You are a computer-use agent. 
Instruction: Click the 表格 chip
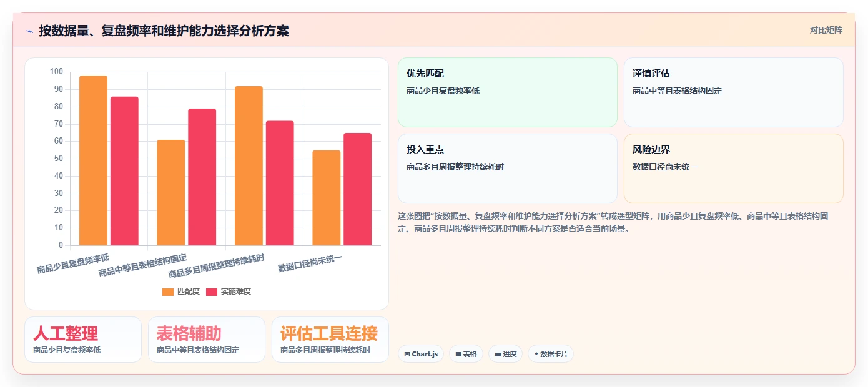click(x=466, y=354)
